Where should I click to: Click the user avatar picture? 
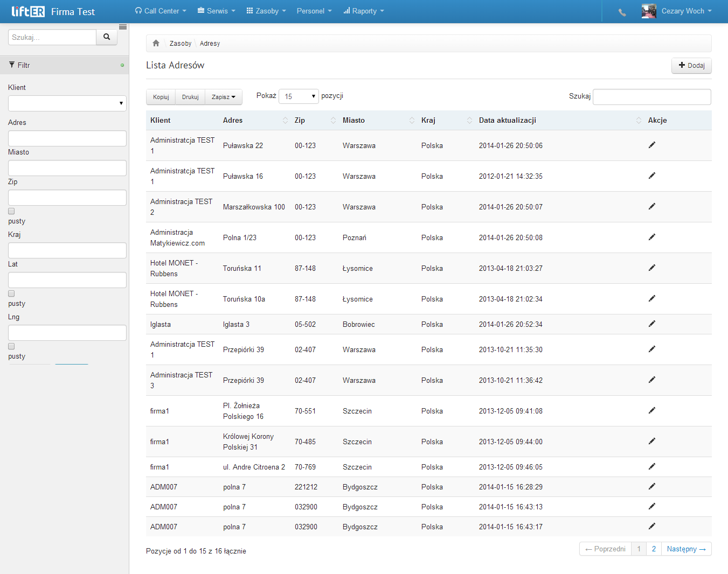coord(649,11)
